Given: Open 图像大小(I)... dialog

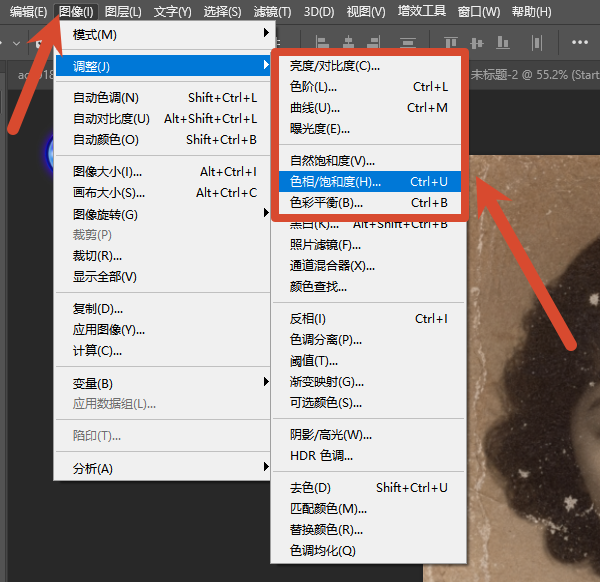Looking at the screenshot, I should pyautogui.click(x=163, y=172).
